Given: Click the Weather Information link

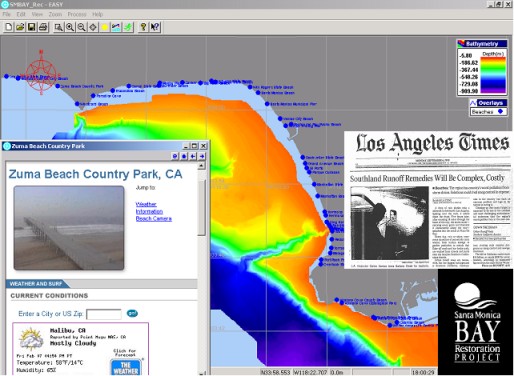Looking at the screenshot, I should pos(149,208).
